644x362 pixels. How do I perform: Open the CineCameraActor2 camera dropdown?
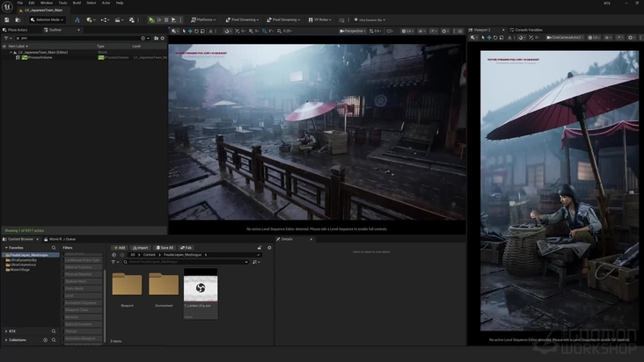pos(565,37)
